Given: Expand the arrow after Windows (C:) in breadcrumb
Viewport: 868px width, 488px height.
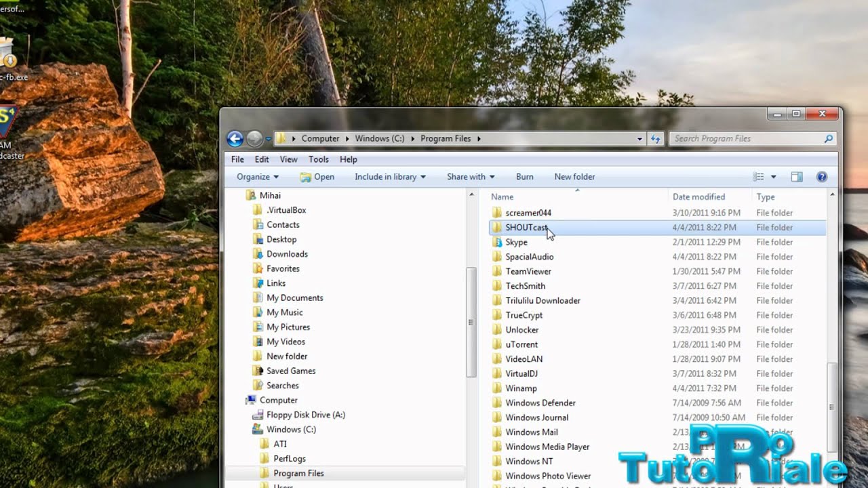Looking at the screenshot, I should click(x=412, y=139).
